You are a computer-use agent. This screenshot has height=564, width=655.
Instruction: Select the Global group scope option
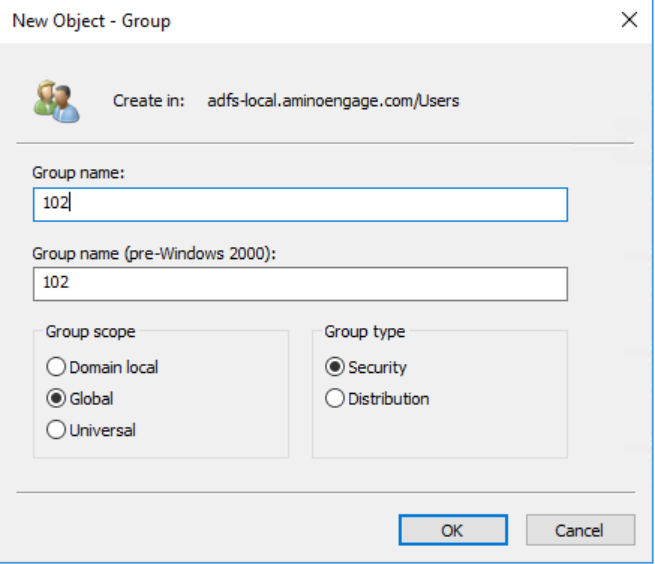[x=56, y=399]
